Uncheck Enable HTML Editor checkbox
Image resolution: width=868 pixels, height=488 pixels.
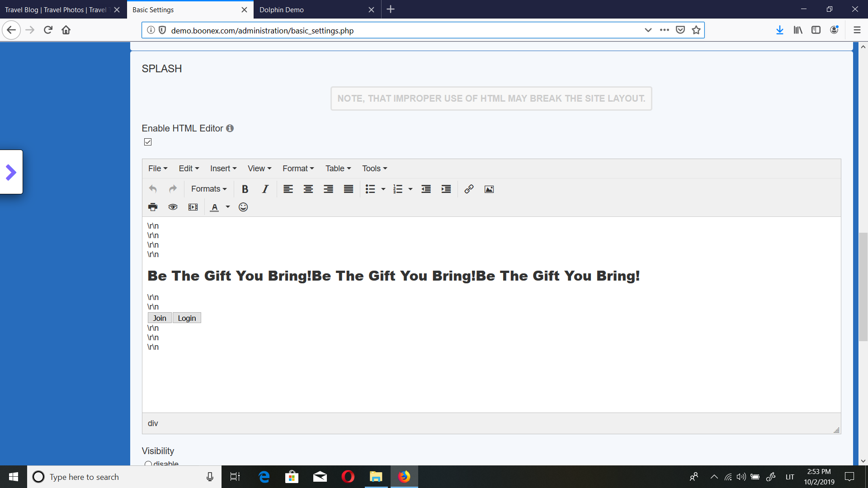point(148,142)
